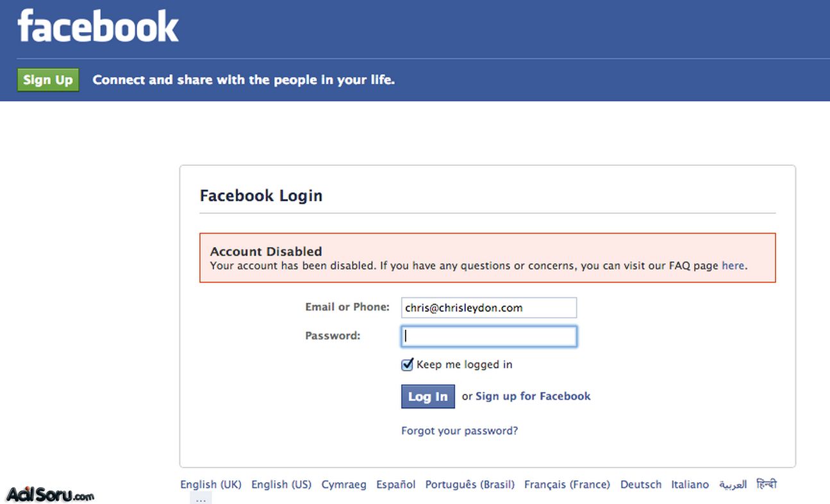Choose Français (France) language
Viewport: 830px width, 504px height.
(567, 485)
